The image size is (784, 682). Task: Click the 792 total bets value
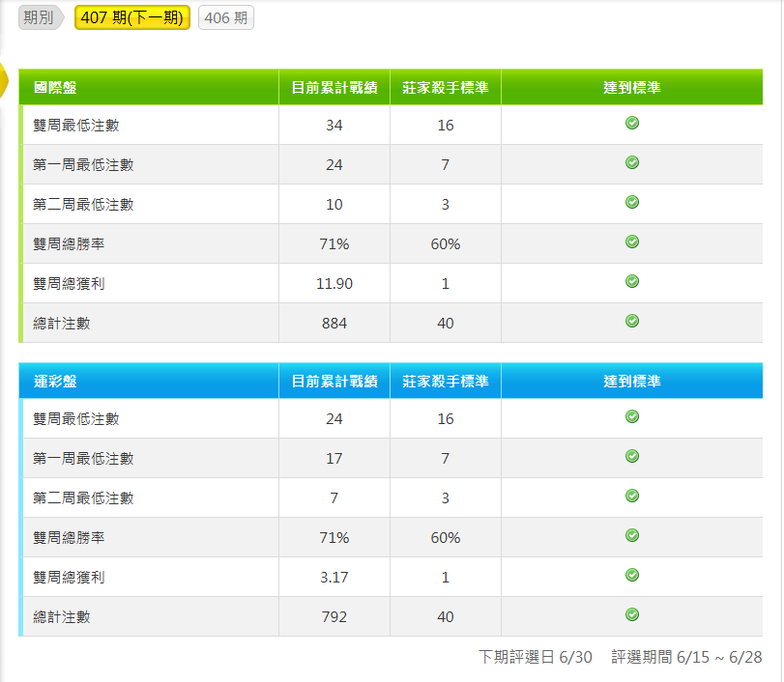(x=334, y=617)
